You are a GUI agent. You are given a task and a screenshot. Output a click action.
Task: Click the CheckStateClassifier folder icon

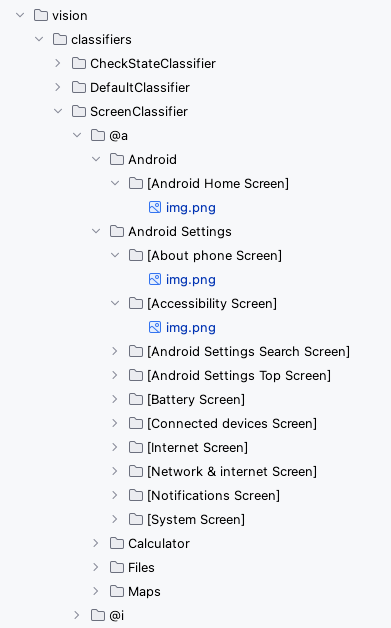[x=79, y=63]
